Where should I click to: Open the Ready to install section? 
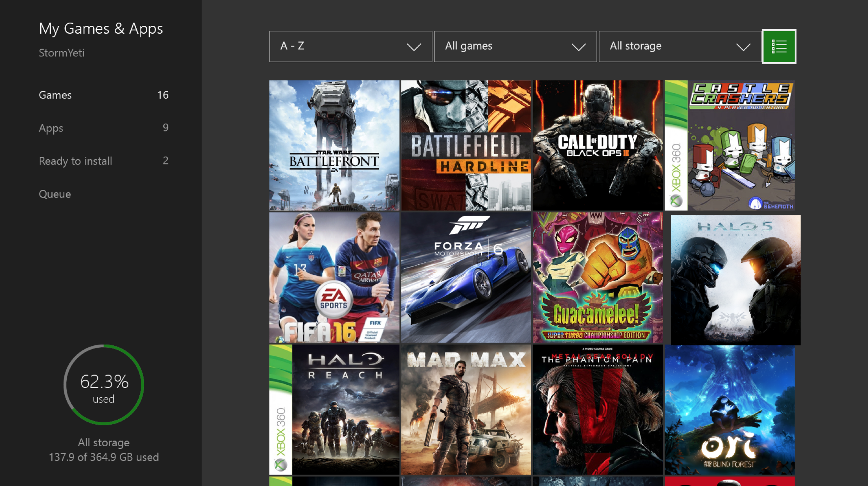click(103, 161)
